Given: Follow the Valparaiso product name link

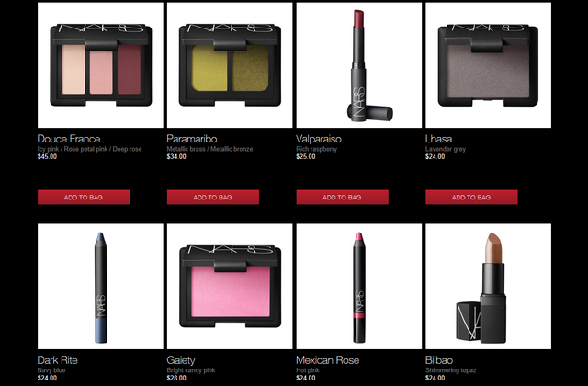Looking at the screenshot, I should (319, 139).
